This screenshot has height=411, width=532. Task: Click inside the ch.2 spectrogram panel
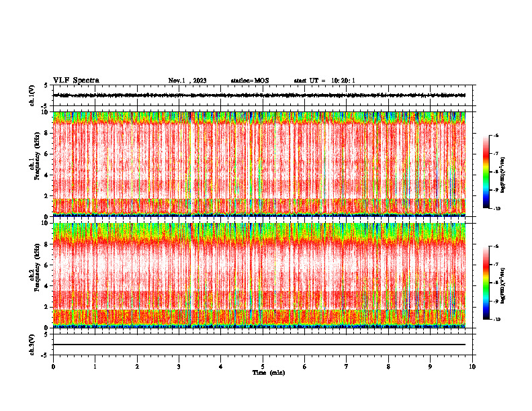pyautogui.click(x=259, y=275)
